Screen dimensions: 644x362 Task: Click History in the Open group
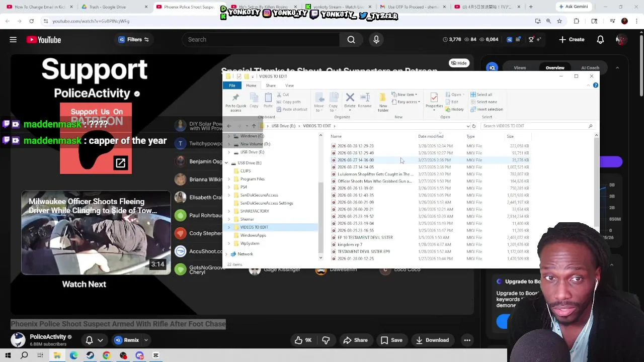point(455,109)
